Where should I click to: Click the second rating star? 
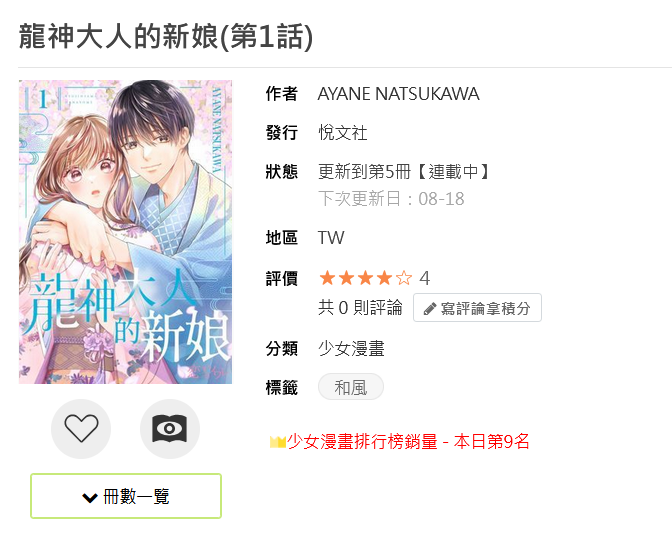346,278
